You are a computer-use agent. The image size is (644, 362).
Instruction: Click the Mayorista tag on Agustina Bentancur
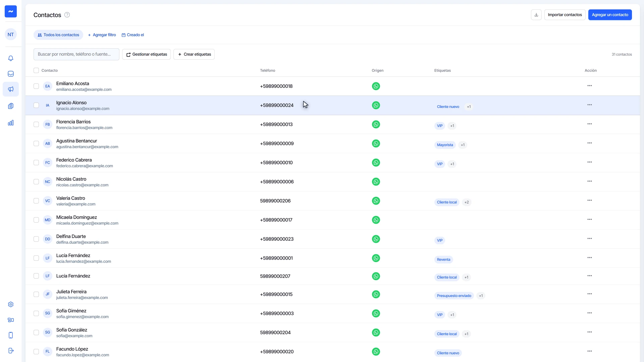[445, 145]
